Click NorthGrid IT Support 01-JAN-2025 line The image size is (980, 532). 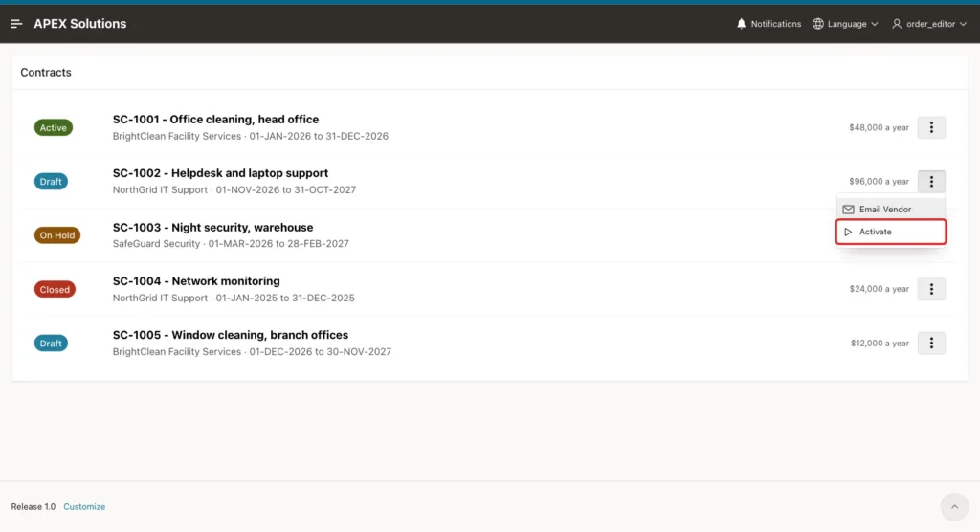point(234,299)
